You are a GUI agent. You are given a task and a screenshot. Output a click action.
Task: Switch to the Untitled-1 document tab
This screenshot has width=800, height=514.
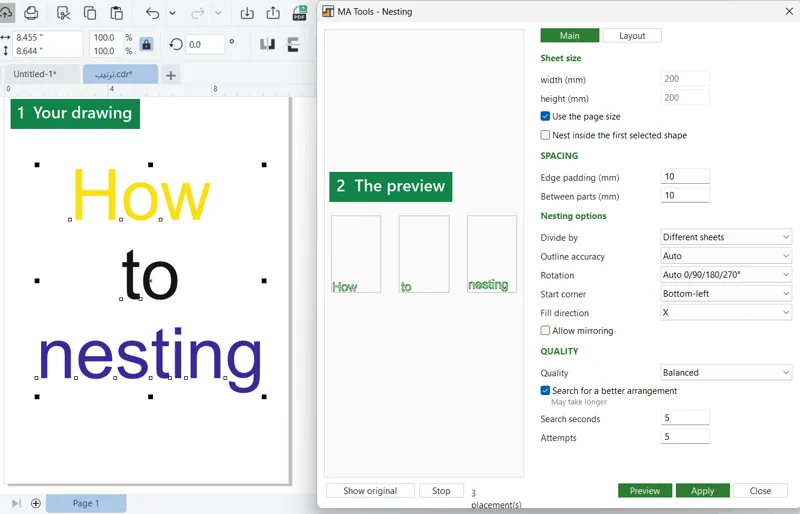(41, 74)
